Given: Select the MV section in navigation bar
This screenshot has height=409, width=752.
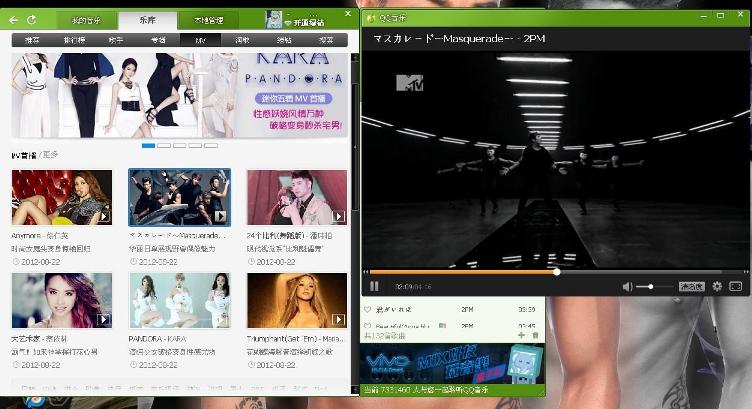Looking at the screenshot, I should pyautogui.click(x=200, y=40).
